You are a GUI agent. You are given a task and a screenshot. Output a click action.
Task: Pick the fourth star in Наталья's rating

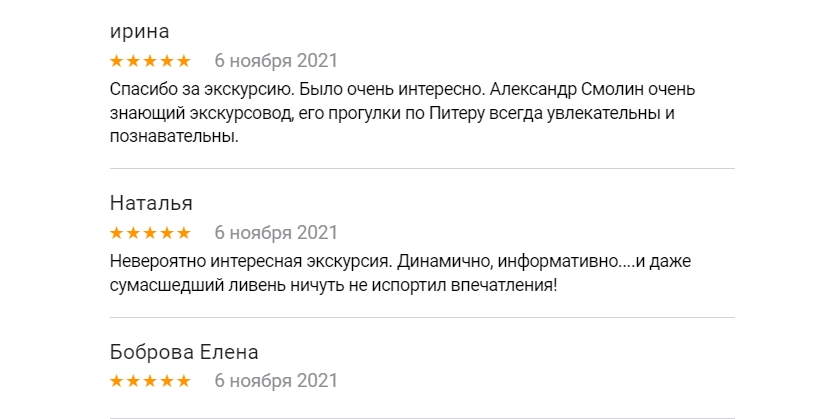click(167, 233)
